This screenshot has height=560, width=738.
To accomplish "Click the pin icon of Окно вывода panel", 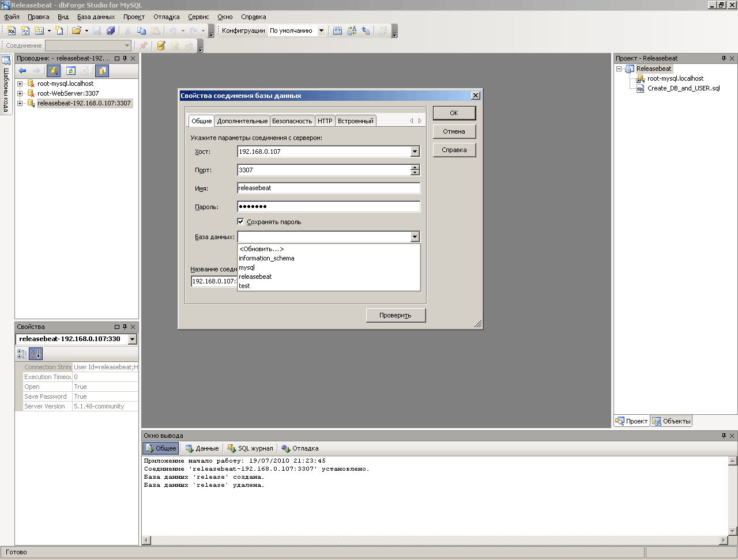I will pyautogui.click(x=724, y=436).
